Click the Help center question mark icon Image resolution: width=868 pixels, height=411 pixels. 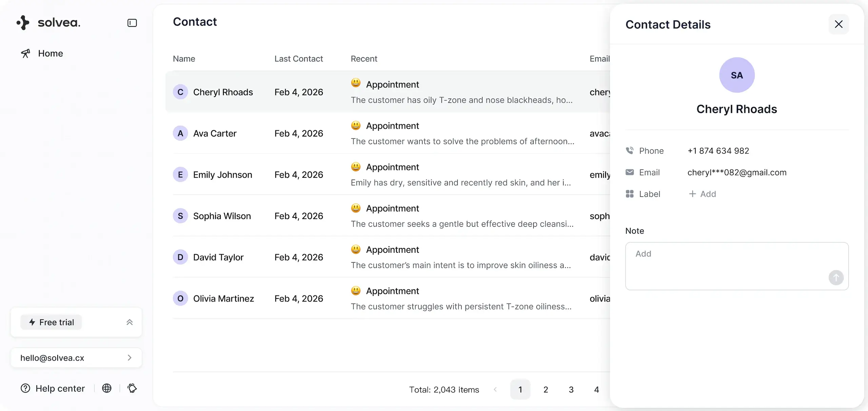25,388
